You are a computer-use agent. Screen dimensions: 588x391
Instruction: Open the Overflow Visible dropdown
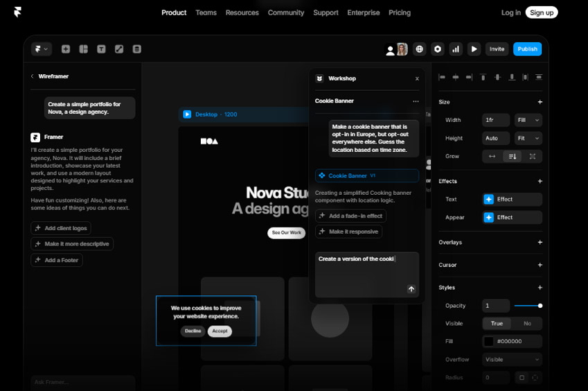513,360
